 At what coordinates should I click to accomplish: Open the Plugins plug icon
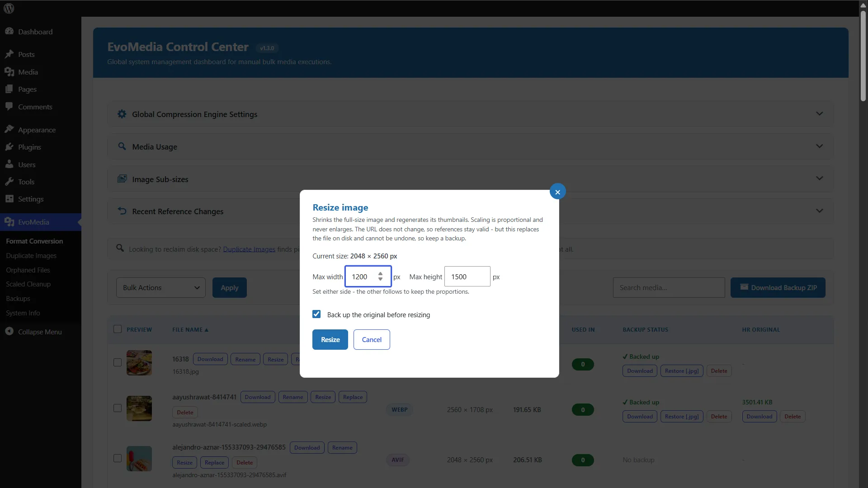(9, 147)
